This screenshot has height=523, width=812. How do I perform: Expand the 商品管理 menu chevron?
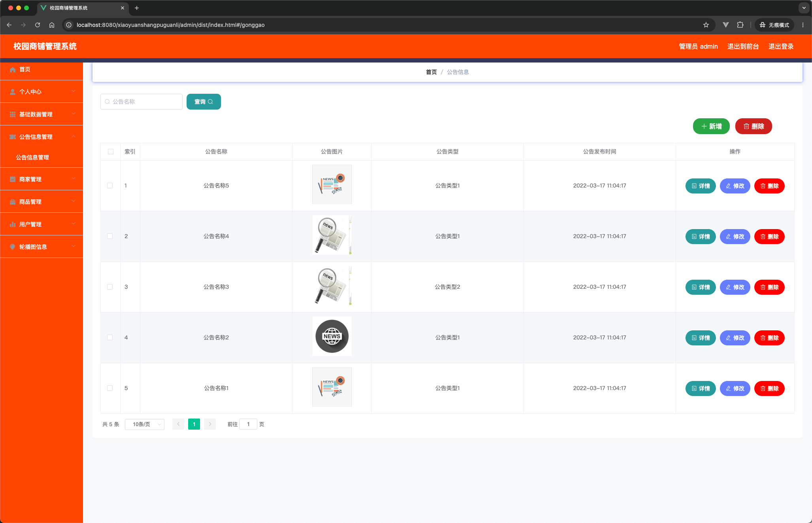74,201
